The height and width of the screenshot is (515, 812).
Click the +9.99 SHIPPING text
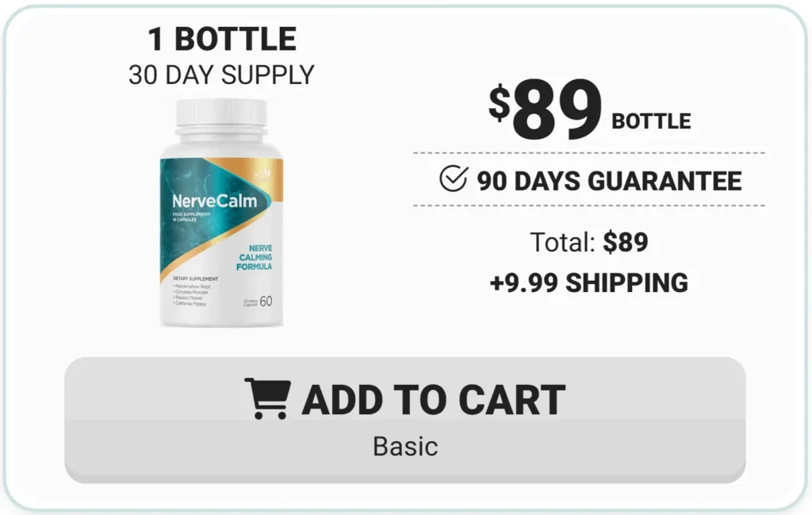[x=589, y=282]
